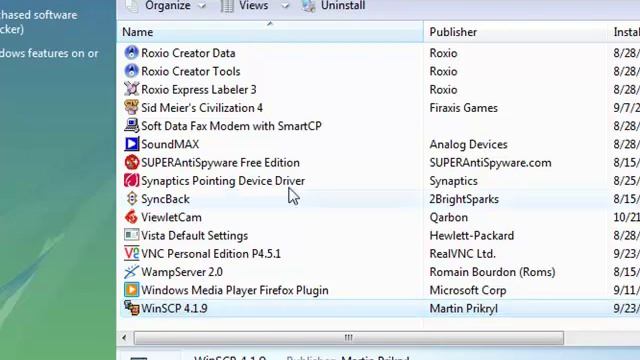Screen dimensions: 640x360
Task: Click the SUPERAntiSpyware.com publisher cell
Action: 490,162
